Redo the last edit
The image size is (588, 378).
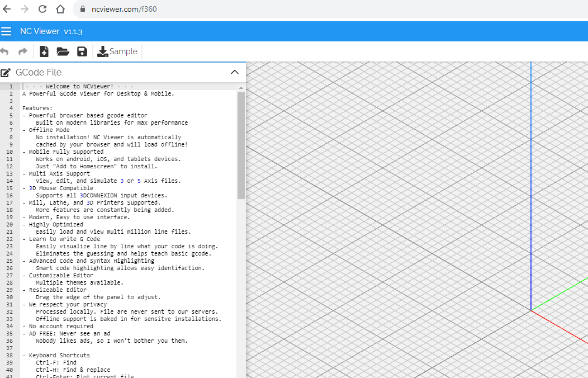22,51
